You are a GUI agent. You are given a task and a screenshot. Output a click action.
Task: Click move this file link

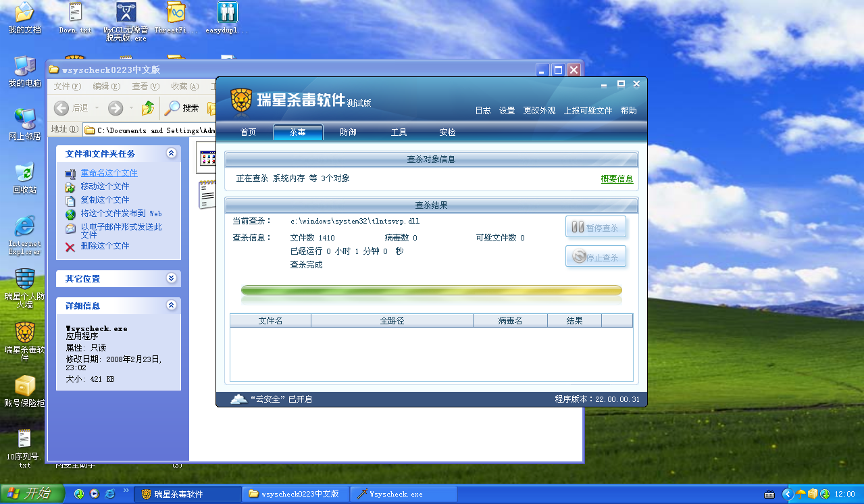[x=105, y=186]
